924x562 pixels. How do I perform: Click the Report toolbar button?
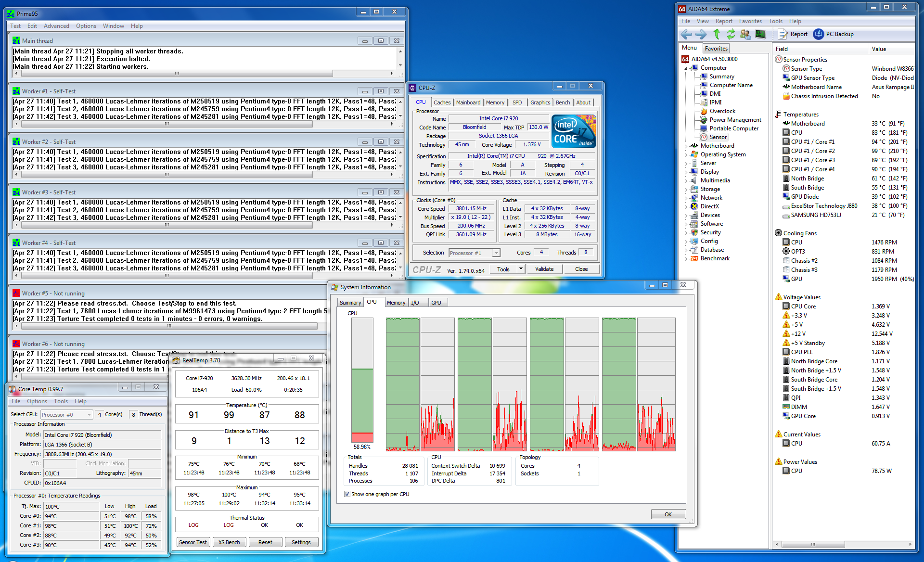coord(793,34)
